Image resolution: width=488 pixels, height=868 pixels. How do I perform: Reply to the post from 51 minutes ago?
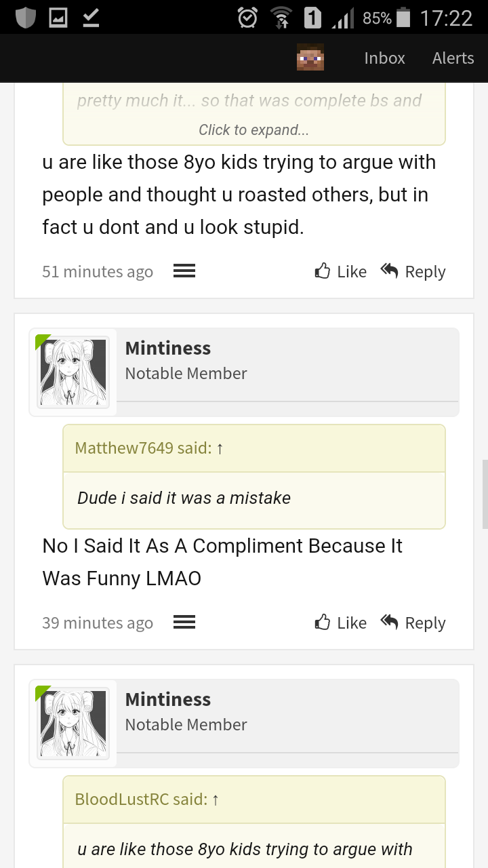pyautogui.click(x=413, y=271)
